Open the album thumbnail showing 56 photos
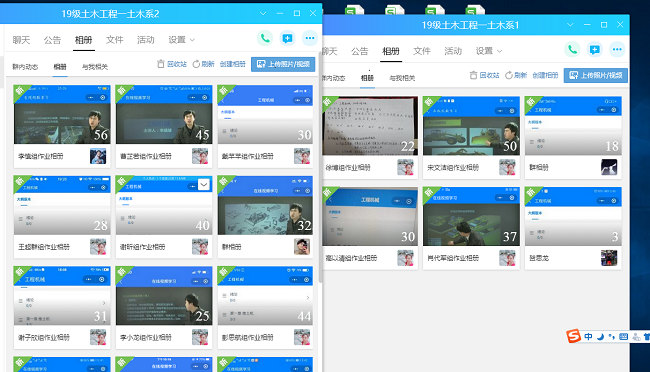The width and height of the screenshot is (650, 372). coord(62,114)
